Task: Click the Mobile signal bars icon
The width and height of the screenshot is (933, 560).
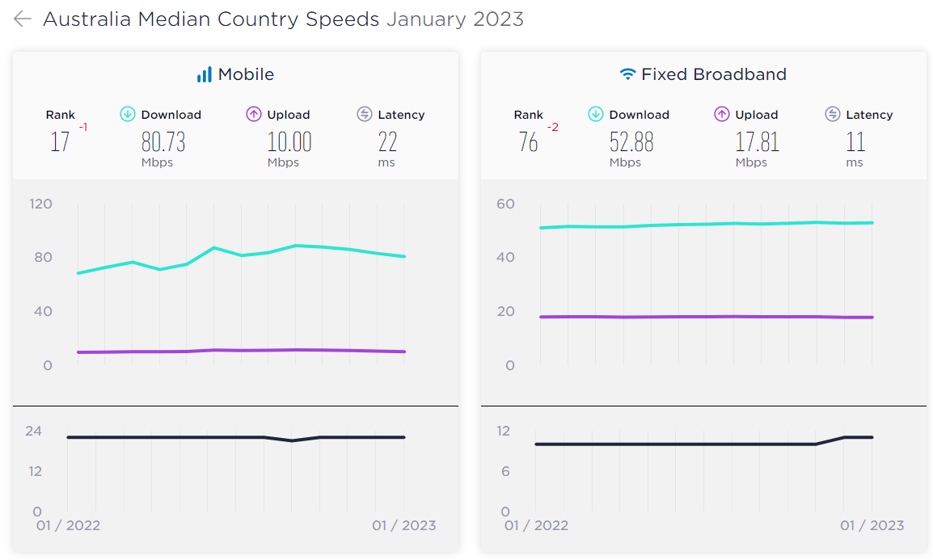Action: tap(204, 75)
